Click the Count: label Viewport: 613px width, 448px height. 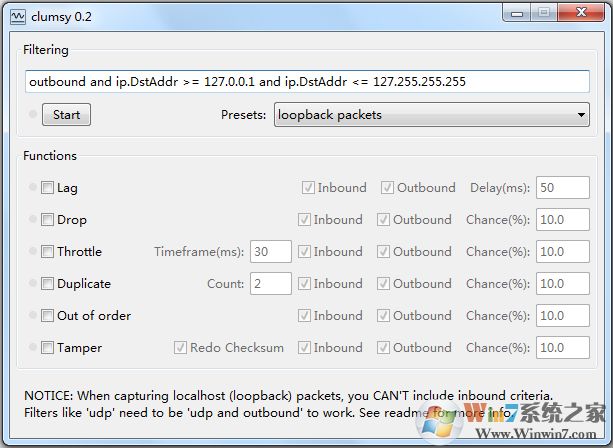(x=226, y=283)
